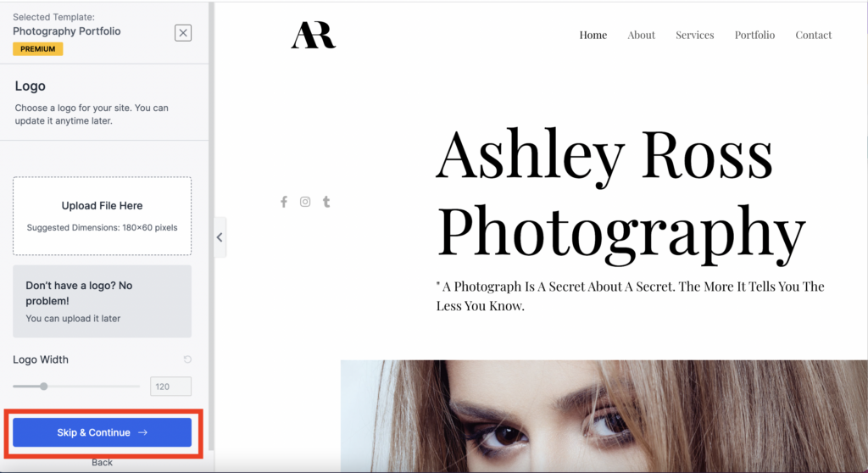Viewport: 868px width, 473px height.
Task: Go Back to the previous step
Action: point(102,463)
